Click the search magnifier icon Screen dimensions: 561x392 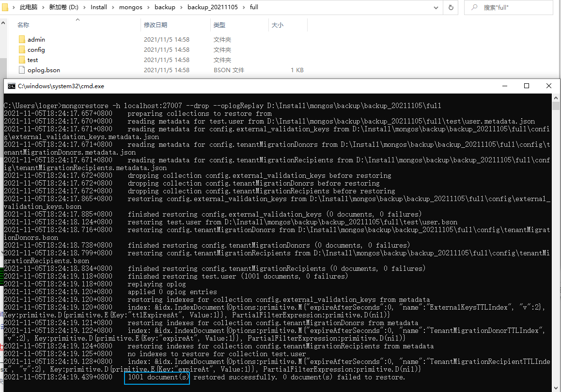(x=474, y=7)
